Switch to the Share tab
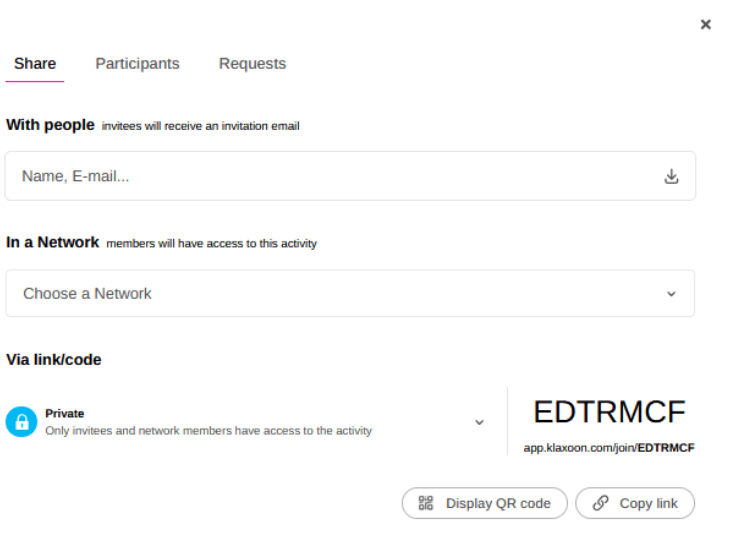747x540 pixels. [35, 64]
